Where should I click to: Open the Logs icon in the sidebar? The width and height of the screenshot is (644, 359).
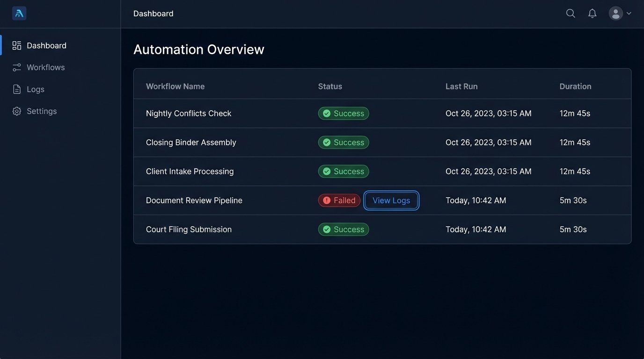coord(17,89)
